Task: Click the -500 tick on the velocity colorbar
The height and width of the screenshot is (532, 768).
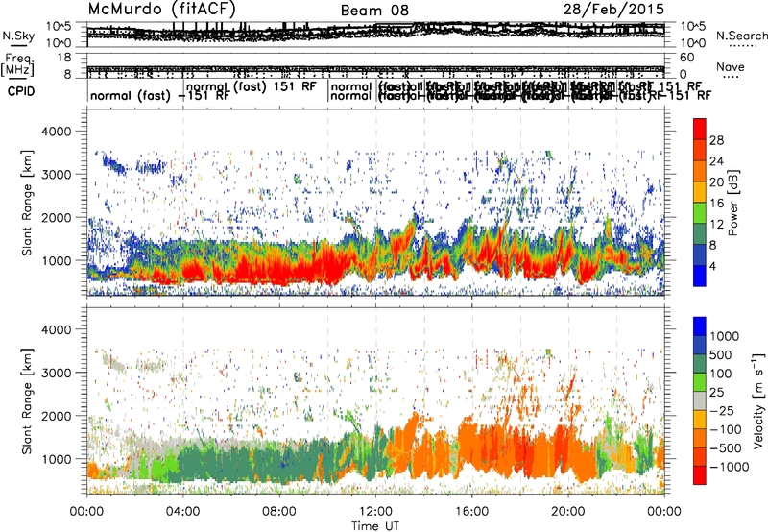Action: [726, 448]
